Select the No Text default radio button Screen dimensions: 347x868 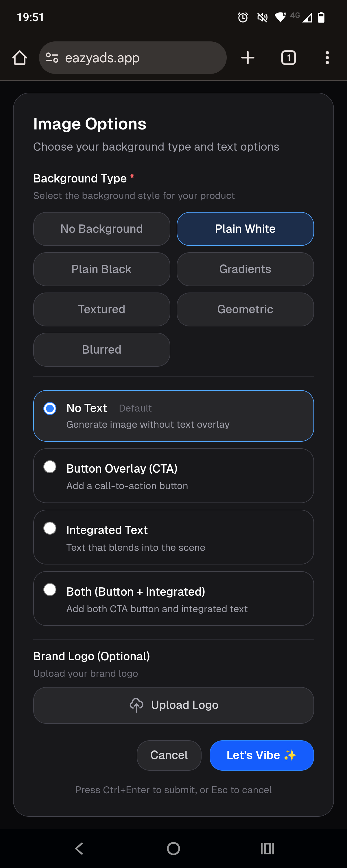[x=50, y=408]
